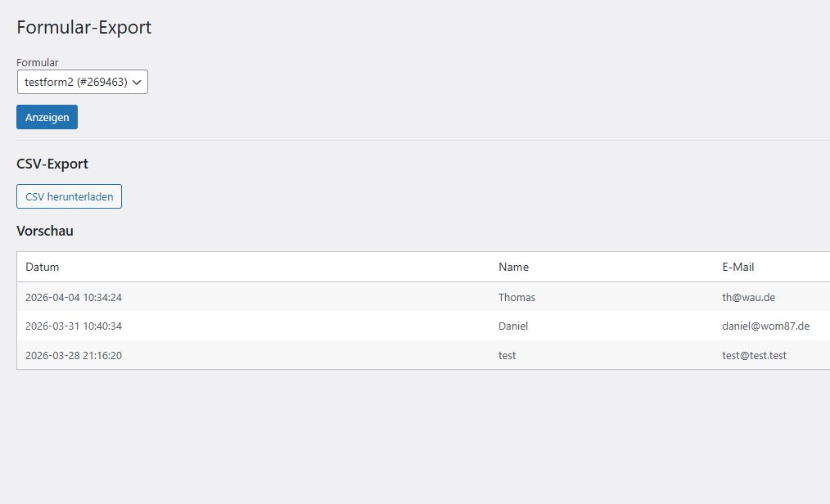
Task: Select the date 2026-04-04 10:34:24 cell
Action: point(74,297)
